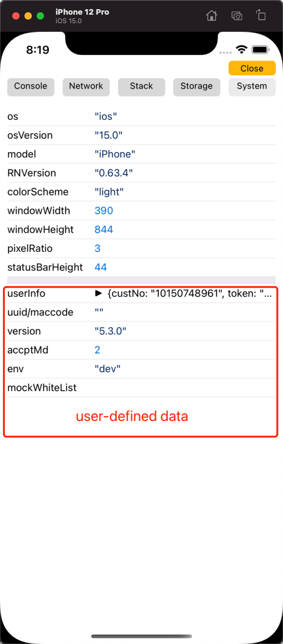This screenshot has width=283, height=644.
Task: Rotate the device using rotate icon
Action: (x=261, y=16)
